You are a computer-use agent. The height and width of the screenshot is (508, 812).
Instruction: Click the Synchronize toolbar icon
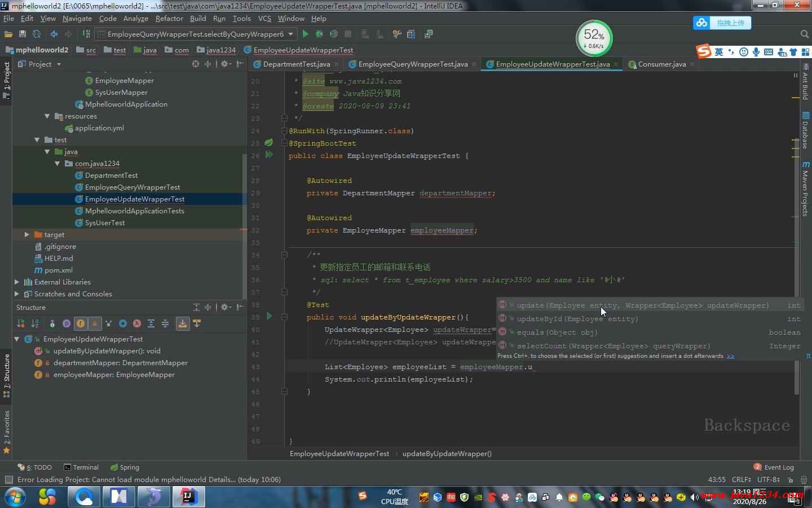click(37, 34)
